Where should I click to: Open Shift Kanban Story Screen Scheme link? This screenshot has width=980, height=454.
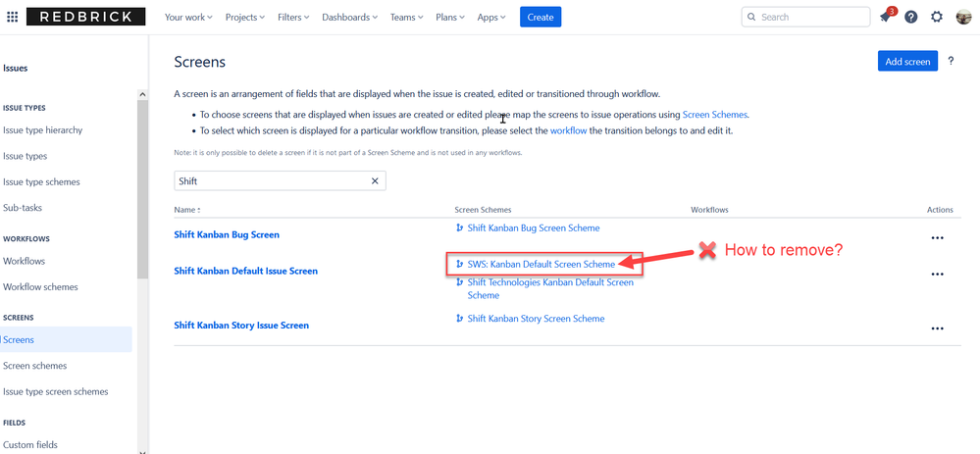(x=536, y=319)
